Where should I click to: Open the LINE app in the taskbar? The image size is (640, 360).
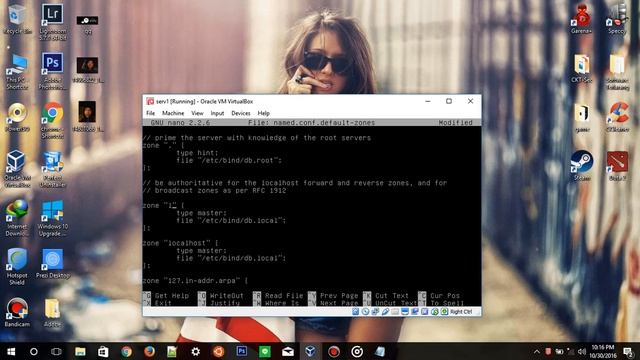tap(264, 351)
